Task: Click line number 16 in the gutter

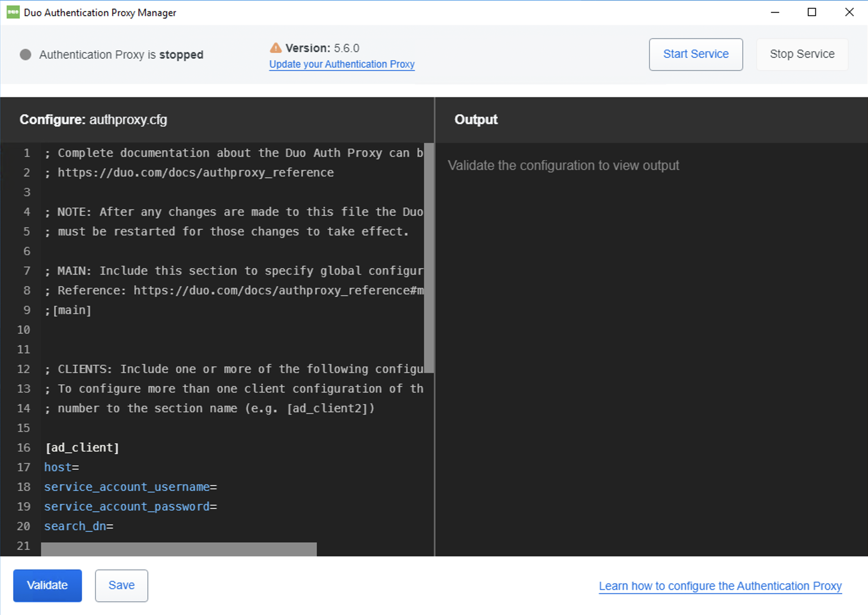Action: pos(24,447)
